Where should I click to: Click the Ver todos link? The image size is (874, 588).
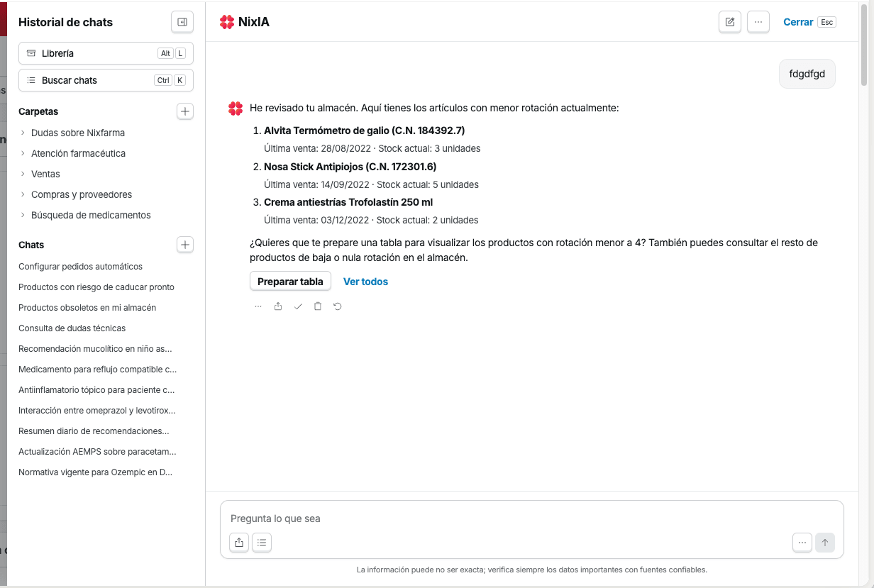click(365, 282)
